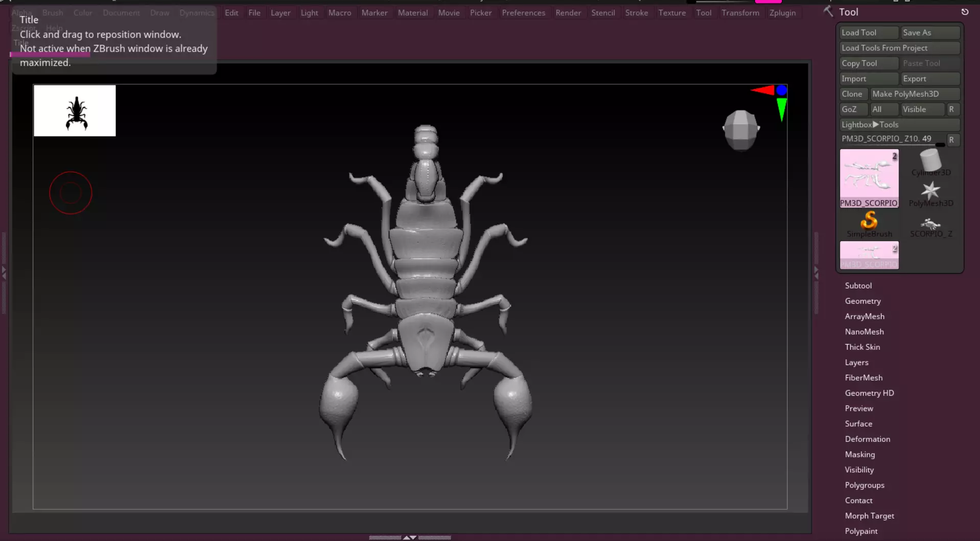Click the red X axis cone

click(x=762, y=91)
